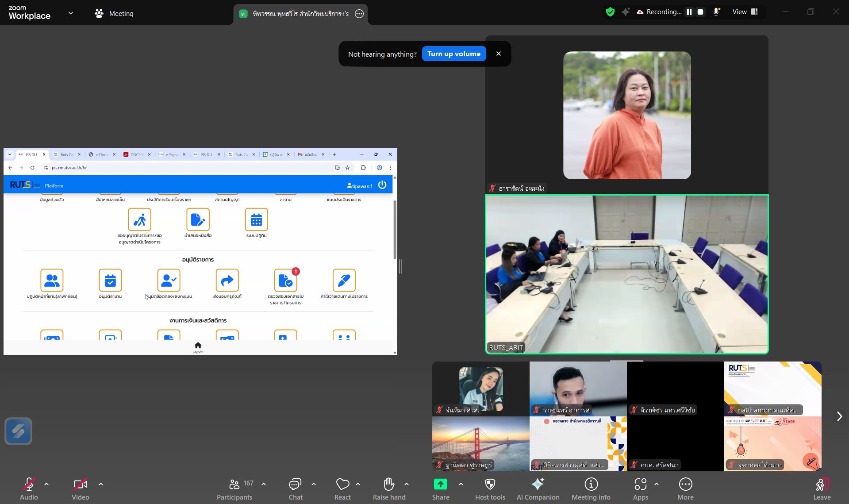Viewport: 849px width, 504px height.
Task: Expand audio options arrow beside Audio
Action: pos(46,484)
